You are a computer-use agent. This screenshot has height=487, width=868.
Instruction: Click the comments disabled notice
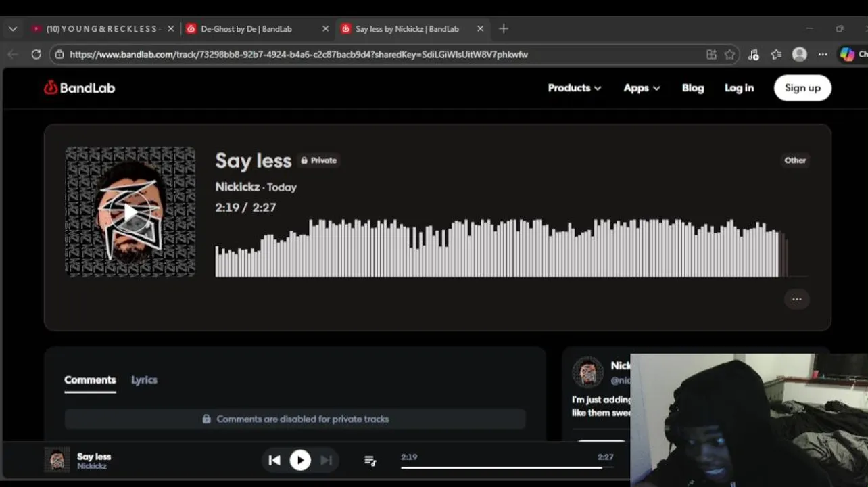pos(295,419)
